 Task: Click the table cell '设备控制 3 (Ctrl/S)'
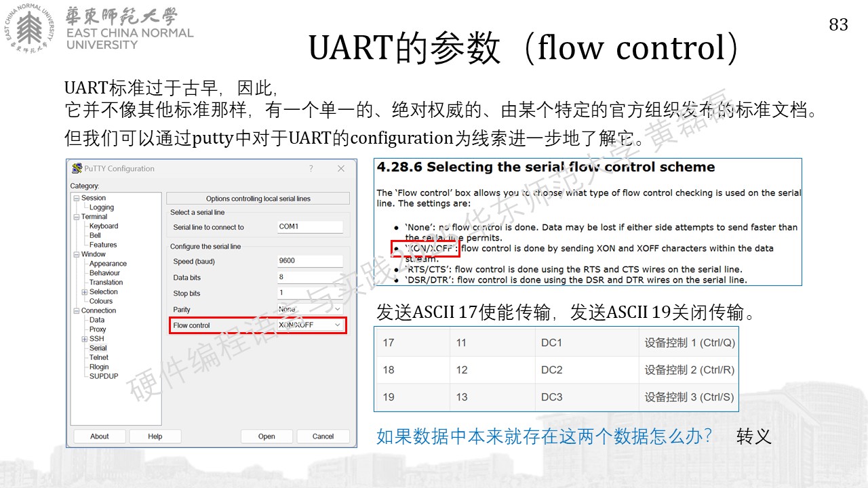click(x=690, y=397)
